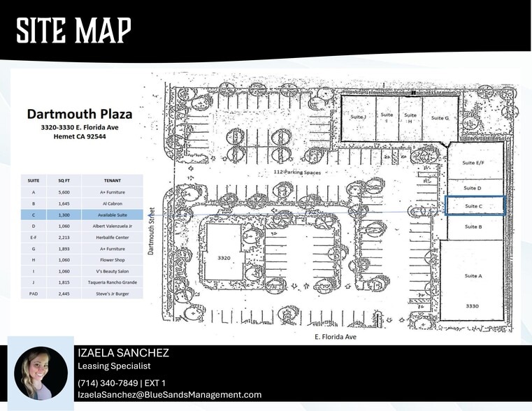The image size is (532, 411).
Task: Click Suite B on the site plan
Action: point(473,226)
